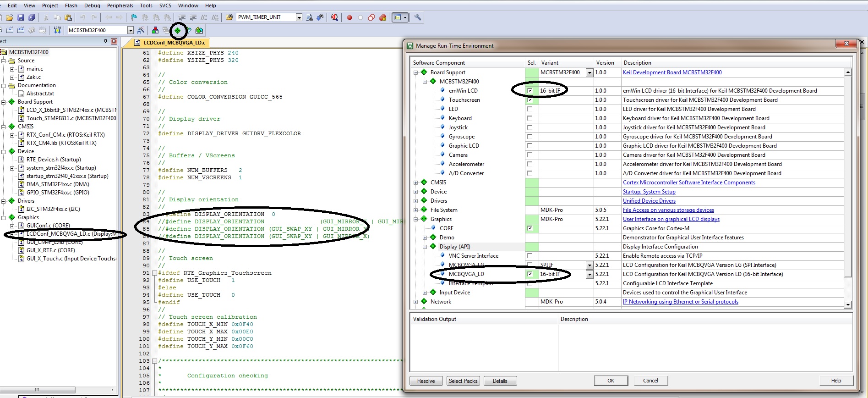This screenshot has height=398, width=868.
Task: Uncheck the MCBQVGA_LD display checkbox
Action: click(x=530, y=274)
